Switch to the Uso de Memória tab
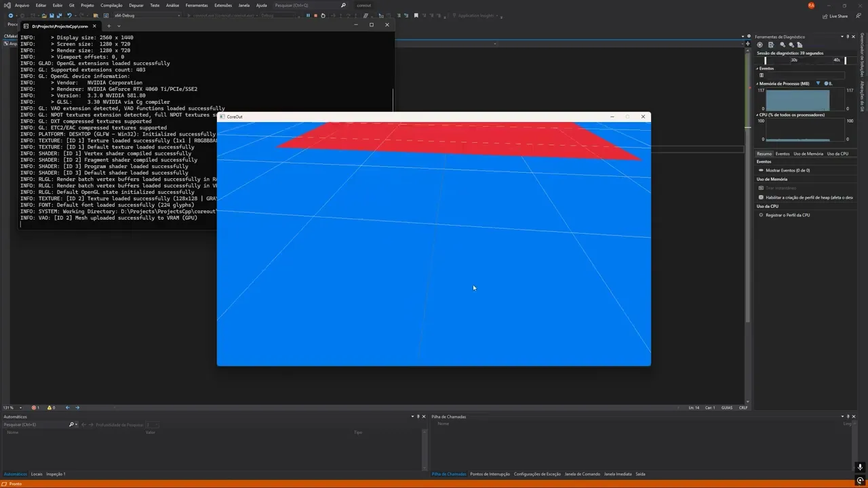 coord(808,154)
